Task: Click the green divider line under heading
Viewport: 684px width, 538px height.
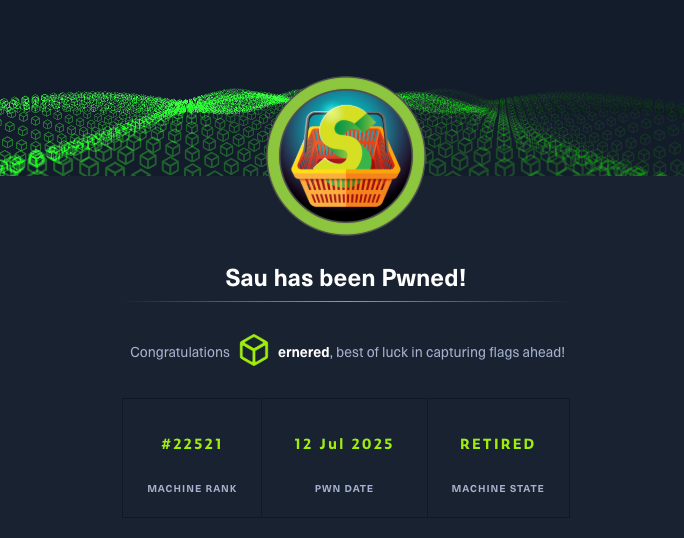Action: pos(346,302)
